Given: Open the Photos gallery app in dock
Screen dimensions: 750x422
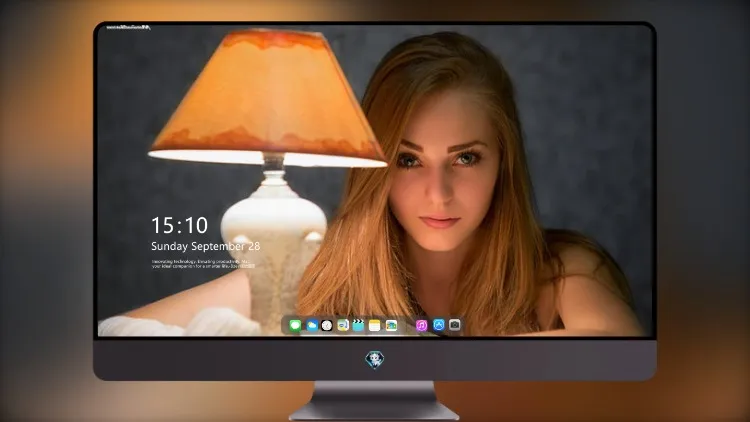Looking at the screenshot, I should coord(391,326).
